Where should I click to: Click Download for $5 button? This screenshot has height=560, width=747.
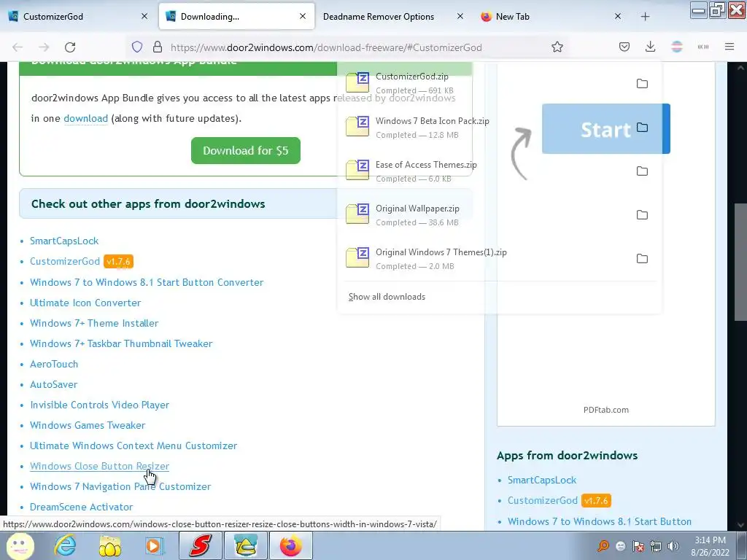246,150
